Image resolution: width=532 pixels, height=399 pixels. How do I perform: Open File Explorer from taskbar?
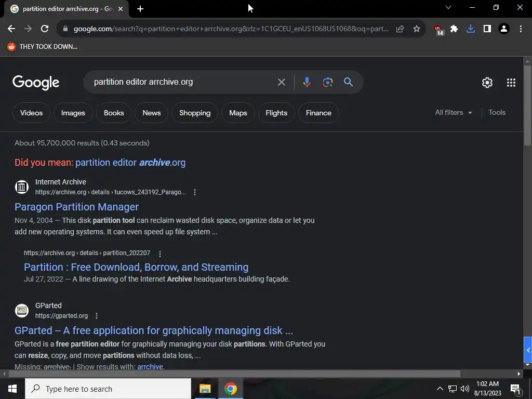[205, 389]
